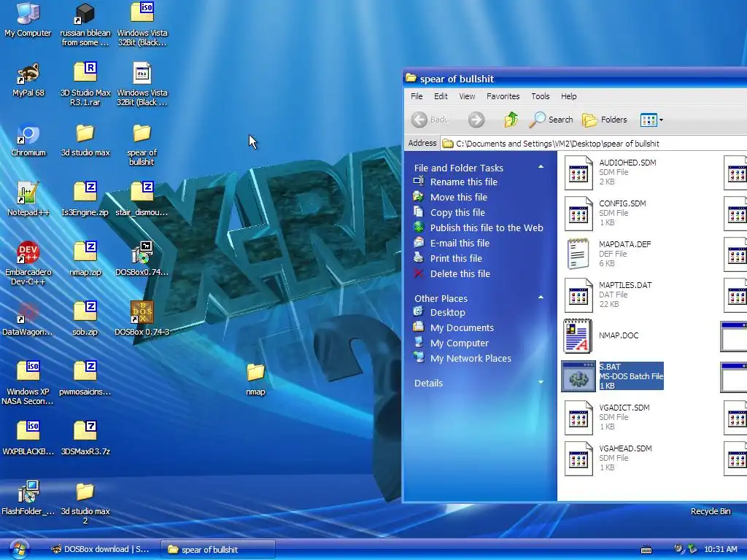Launch Embarcadero Dev-C++ shortcut
The height and width of the screenshot is (560, 747).
click(x=28, y=263)
